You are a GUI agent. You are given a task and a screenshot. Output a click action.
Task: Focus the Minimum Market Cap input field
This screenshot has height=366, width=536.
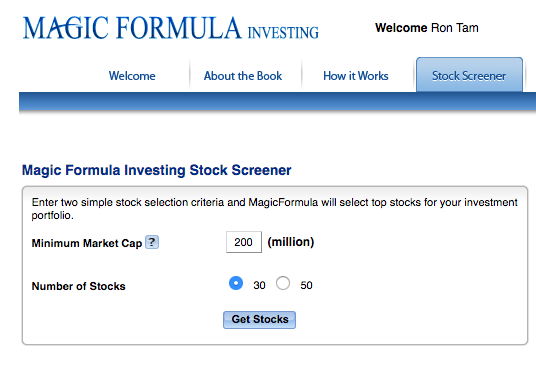244,242
